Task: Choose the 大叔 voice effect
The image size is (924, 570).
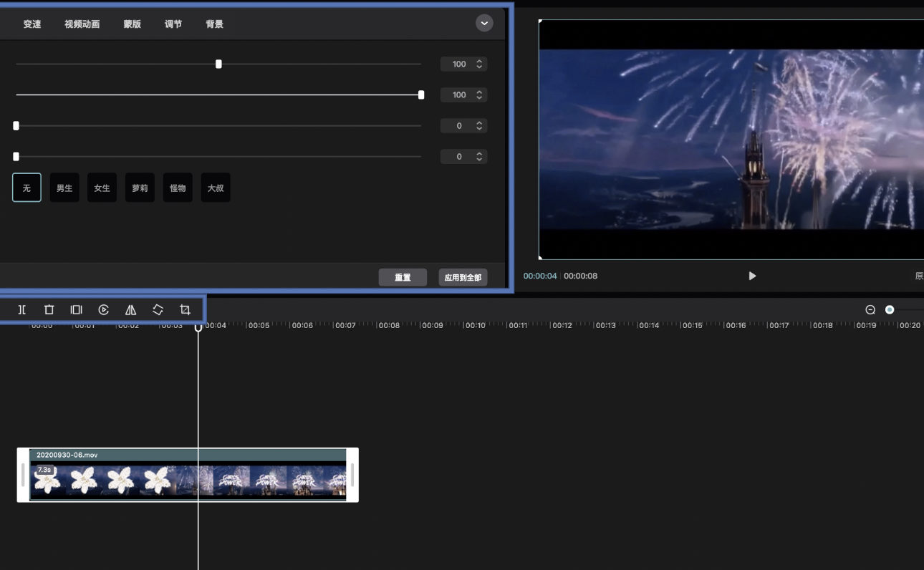Action: tap(216, 188)
